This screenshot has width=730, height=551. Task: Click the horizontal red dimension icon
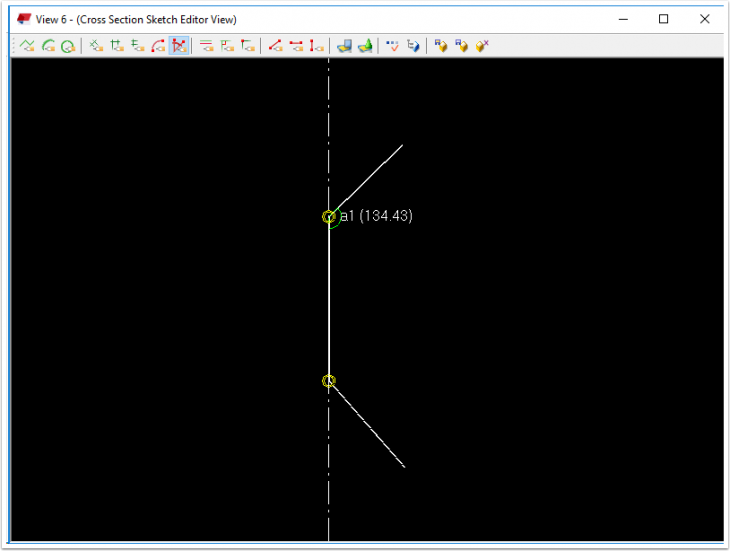(x=296, y=46)
